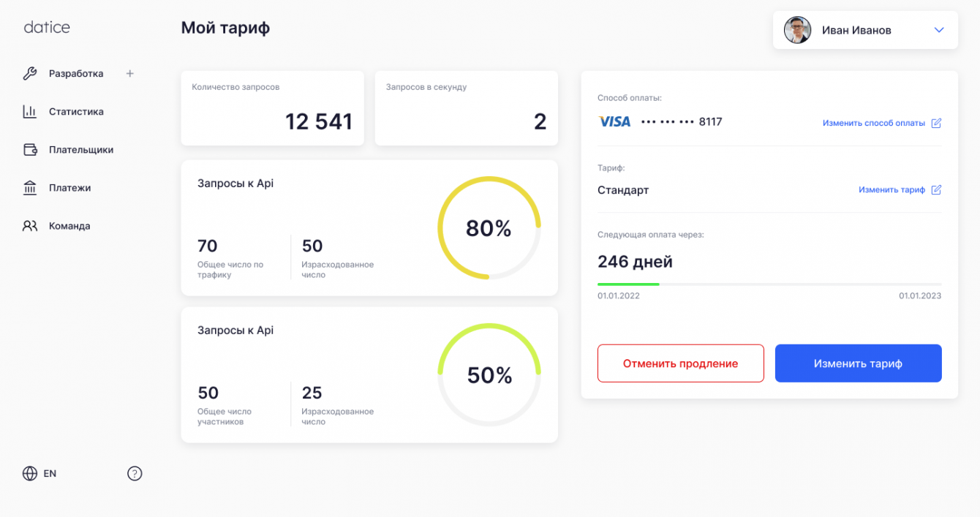The height and width of the screenshot is (517, 980).
Task: Click the end date 01.01.2023
Action: pos(920,296)
